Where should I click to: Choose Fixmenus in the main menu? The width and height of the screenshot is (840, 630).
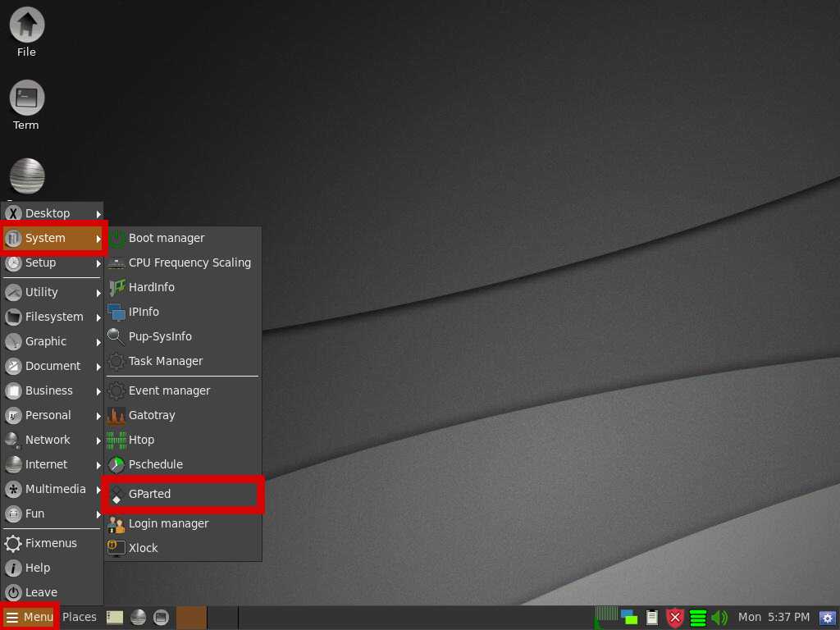click(x=49, y=543)
